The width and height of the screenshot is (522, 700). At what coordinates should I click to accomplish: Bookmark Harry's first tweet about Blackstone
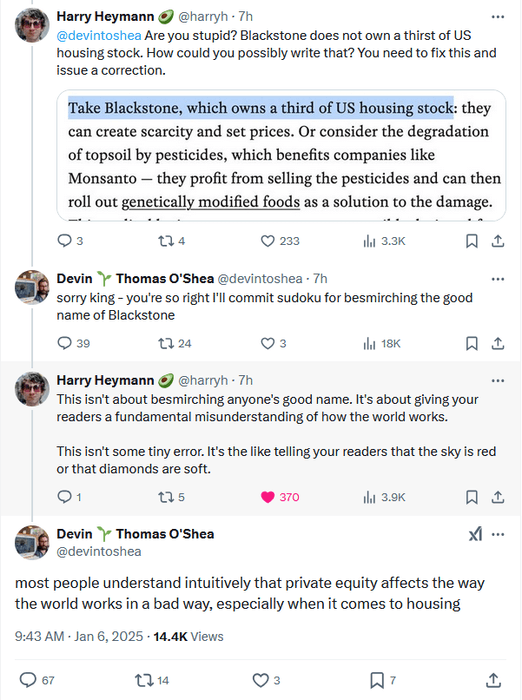click(472, 241)
